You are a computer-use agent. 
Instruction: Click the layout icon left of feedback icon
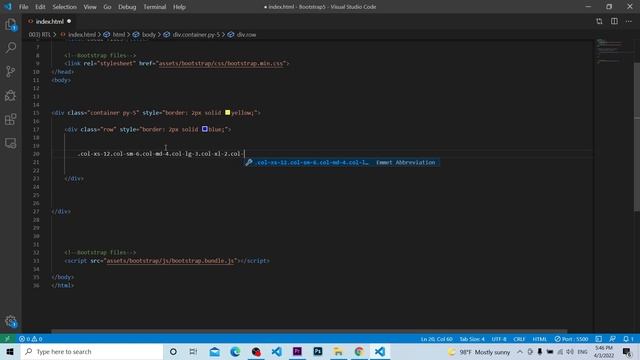pyautogui.click(x=599, y=339)
